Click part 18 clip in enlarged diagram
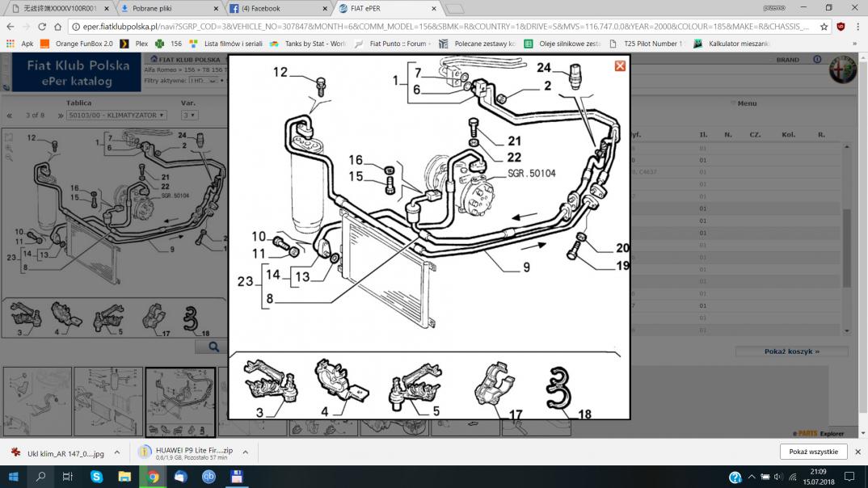Screen dimensions: 868x488 click(558, 388)
